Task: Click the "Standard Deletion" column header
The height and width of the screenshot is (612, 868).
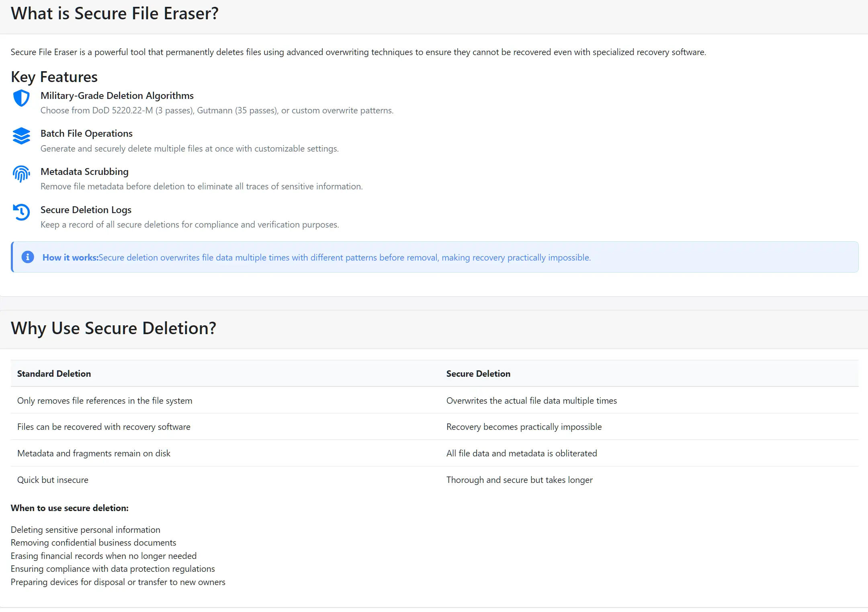Action: (x=54, y=374)
